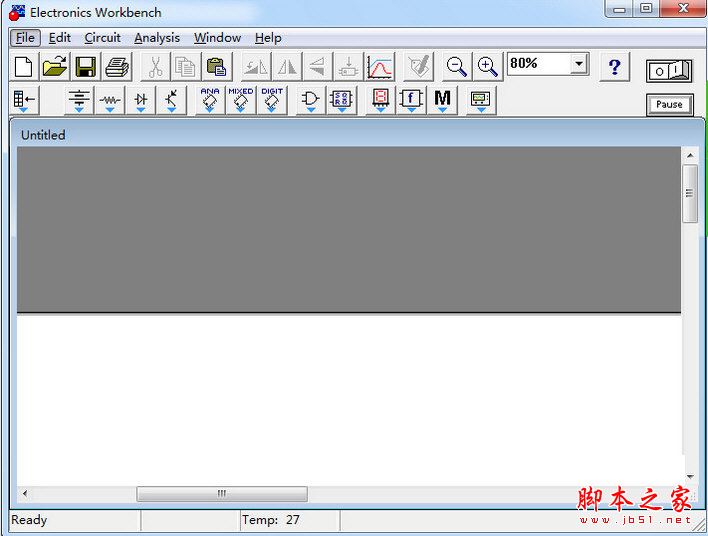Viewport: 708px width, 536px height.
Task: Expand the 80% zoom dropdown arrow
Action: pos(579,64)
